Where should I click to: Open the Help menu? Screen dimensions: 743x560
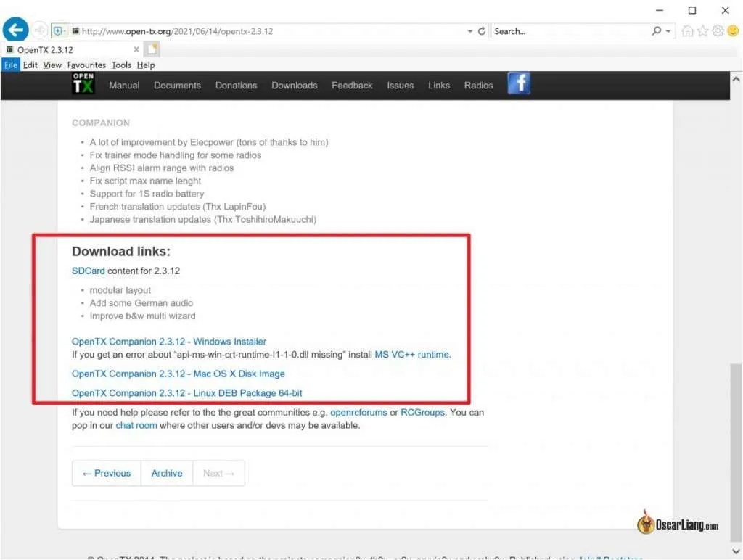pyautogui.click(x=146, y=65)
